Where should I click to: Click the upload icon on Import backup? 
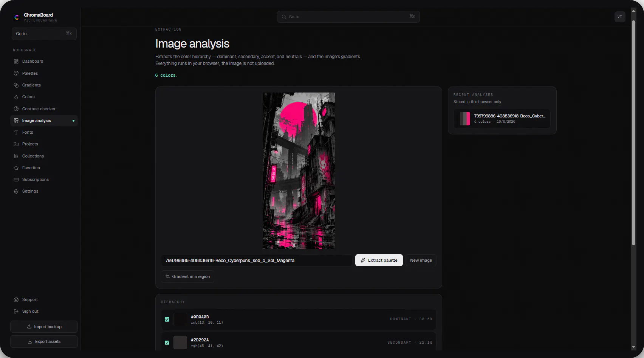pyautogui.click(x=29, y=327)
